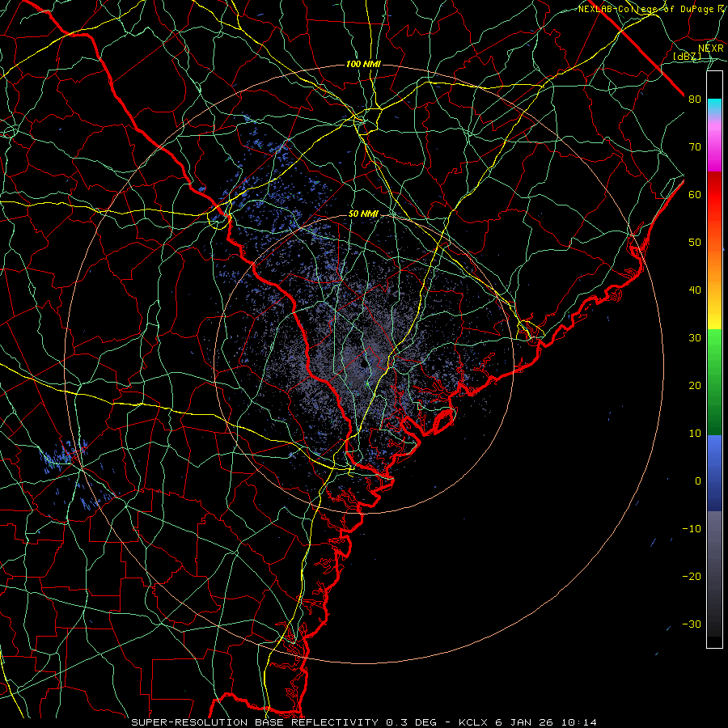Click the '70' value on the dBZ scale
728x728 pixels.
tap(695, 147)
